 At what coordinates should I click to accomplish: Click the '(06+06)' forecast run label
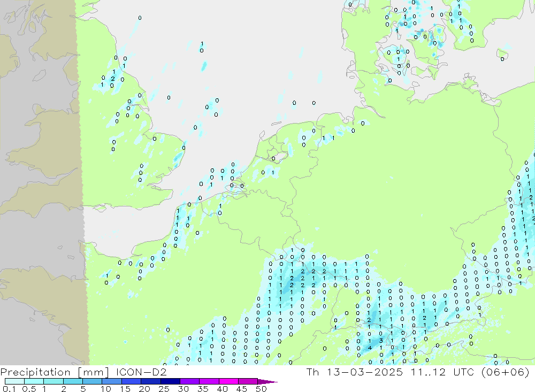(x=506, y=372)
